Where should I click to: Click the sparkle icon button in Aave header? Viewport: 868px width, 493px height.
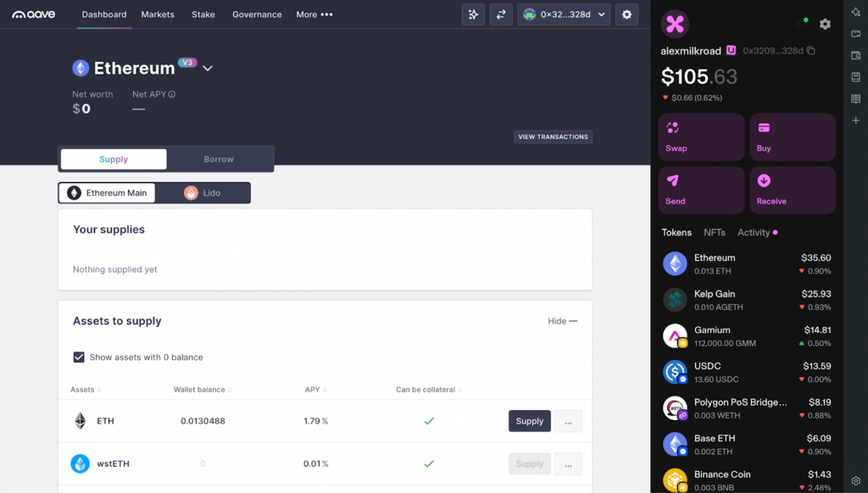click(473, 14)
